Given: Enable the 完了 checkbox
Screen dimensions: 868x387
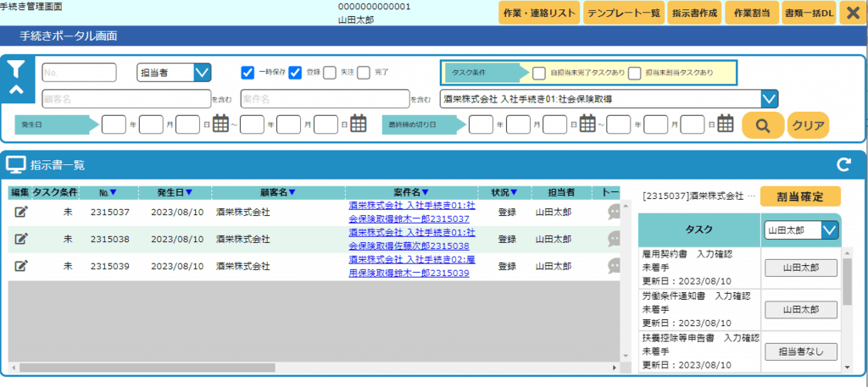Looking at the screenshot, I should click(363, 72).
